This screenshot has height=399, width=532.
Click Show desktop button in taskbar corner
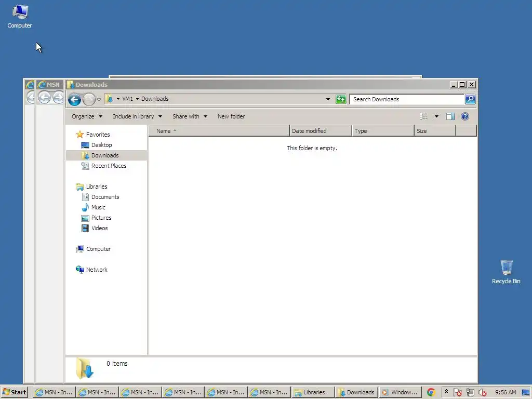(526, 393)
